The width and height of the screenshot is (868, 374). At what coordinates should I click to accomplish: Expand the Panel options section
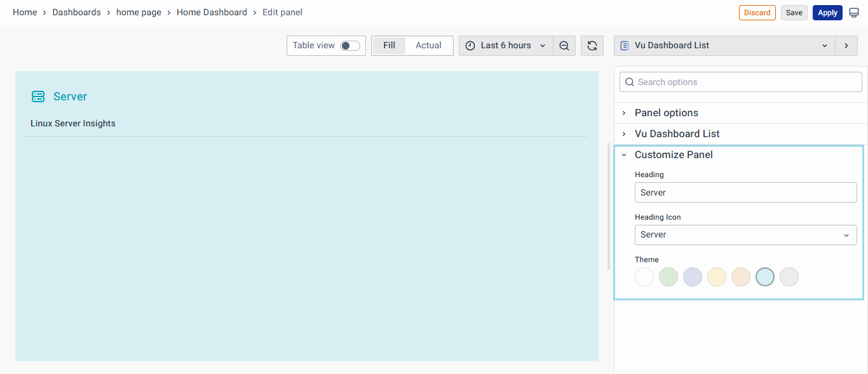[666, 112]
